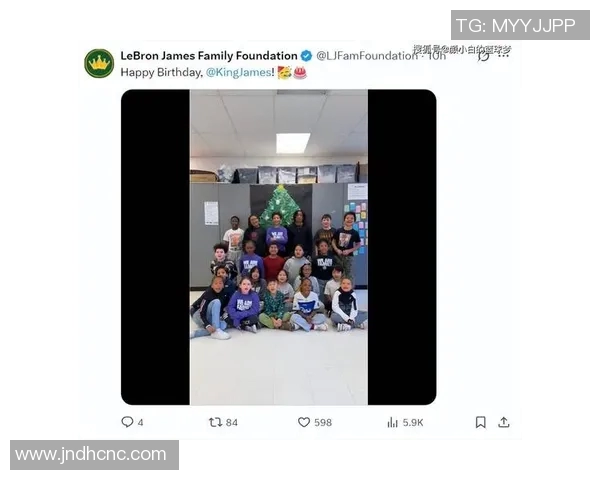This screenshot has width=600, height=480.
Task: Click the 598 likes count
Action: tap(323, 423)
